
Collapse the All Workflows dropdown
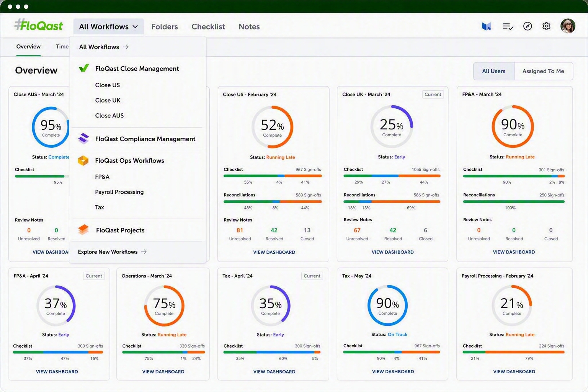pos(109,26)
